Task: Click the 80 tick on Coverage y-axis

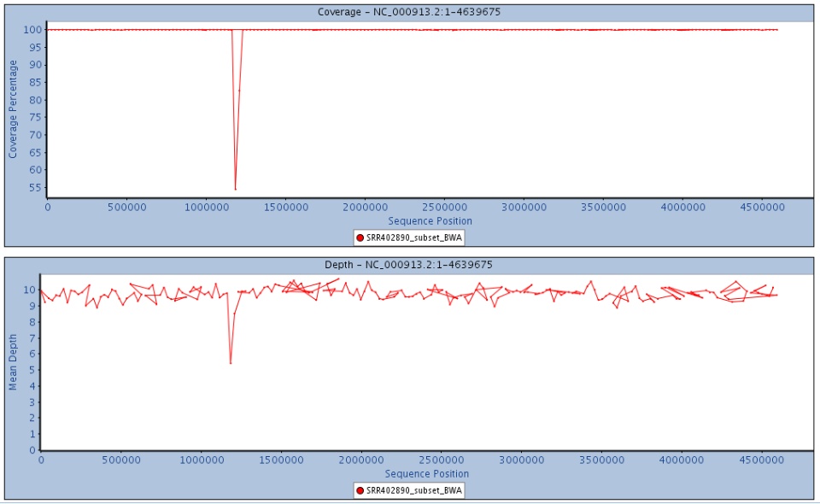Action: (36, 100)
